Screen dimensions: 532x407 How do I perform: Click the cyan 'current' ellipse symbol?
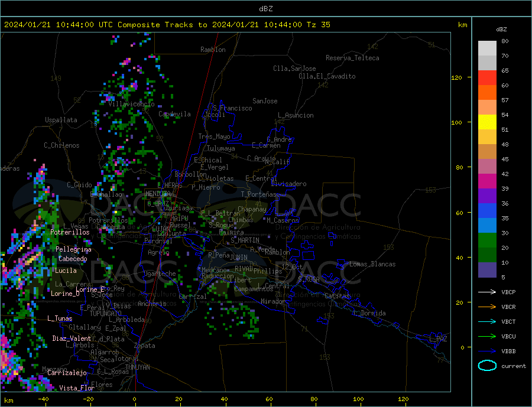coord(487,366)
